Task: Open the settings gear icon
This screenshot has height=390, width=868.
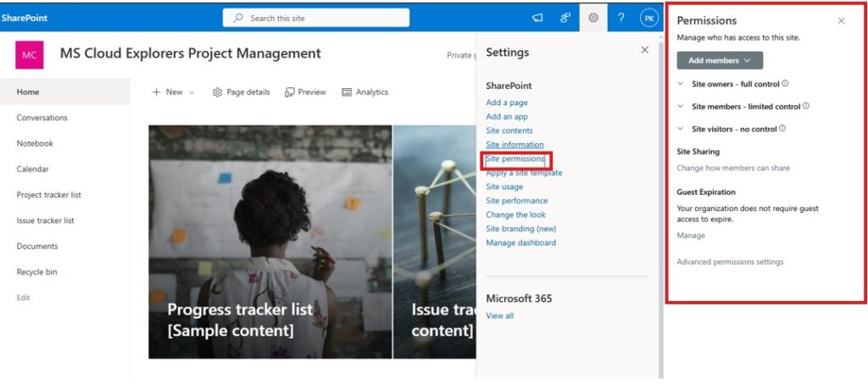Action: (593, 18)
